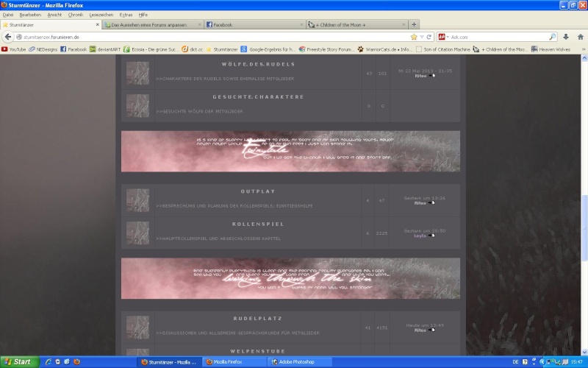Open the Sturmtänzer bookmark

[222, 49]
